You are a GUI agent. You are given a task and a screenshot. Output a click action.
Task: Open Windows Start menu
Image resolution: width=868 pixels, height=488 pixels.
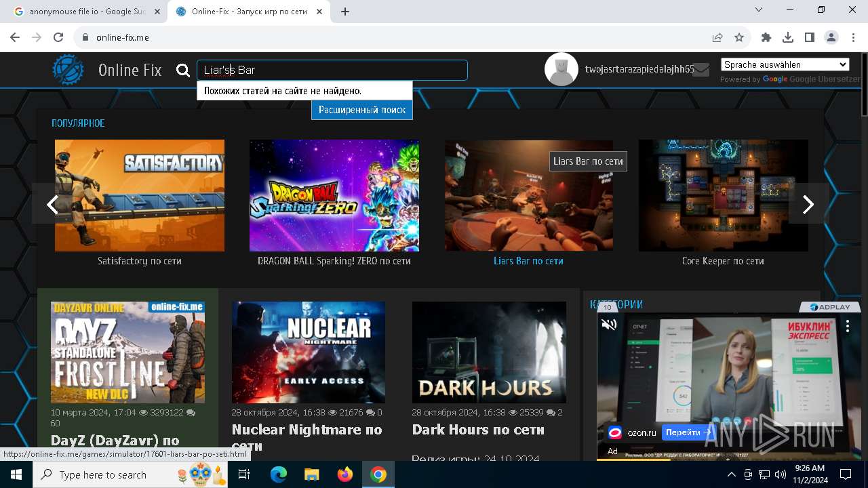pos(16,474)
